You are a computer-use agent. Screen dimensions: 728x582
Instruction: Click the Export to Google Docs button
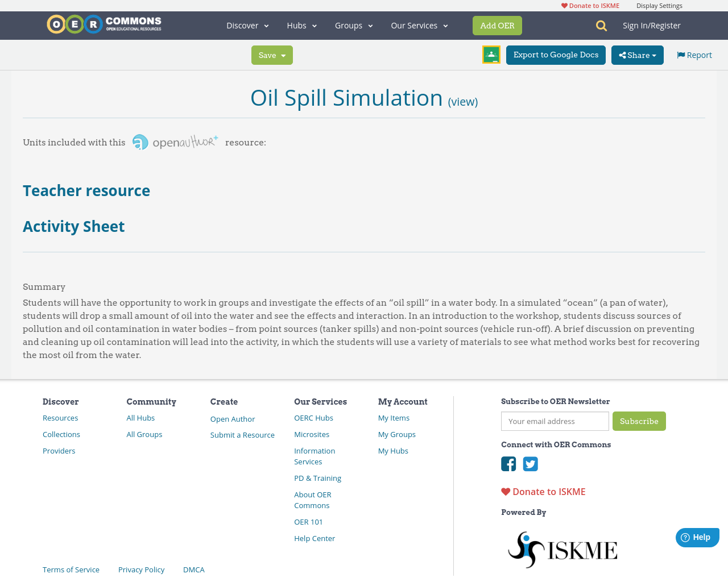coord(556,55)
